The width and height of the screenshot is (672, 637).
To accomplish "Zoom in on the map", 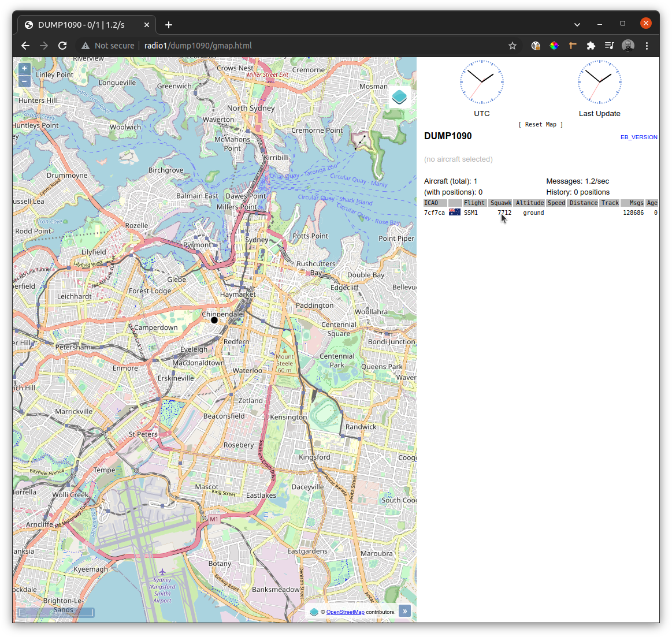I will click(24, 68).
